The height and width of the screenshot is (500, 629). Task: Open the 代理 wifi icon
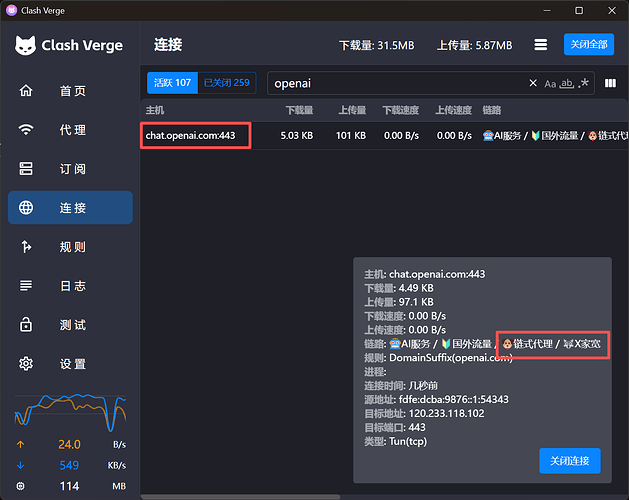coord(26,129)
